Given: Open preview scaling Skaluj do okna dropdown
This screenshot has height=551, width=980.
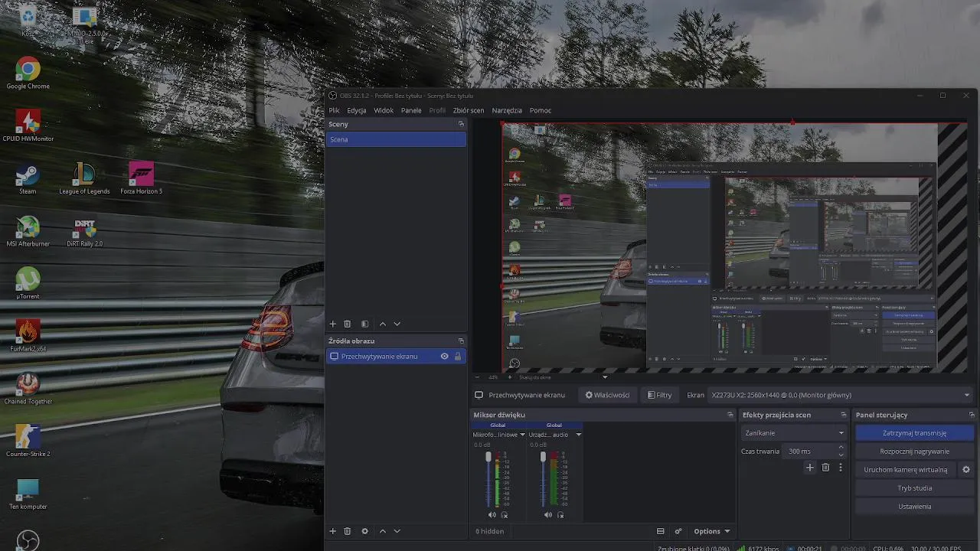Looking at the screenshot, I should coord(564,377).
